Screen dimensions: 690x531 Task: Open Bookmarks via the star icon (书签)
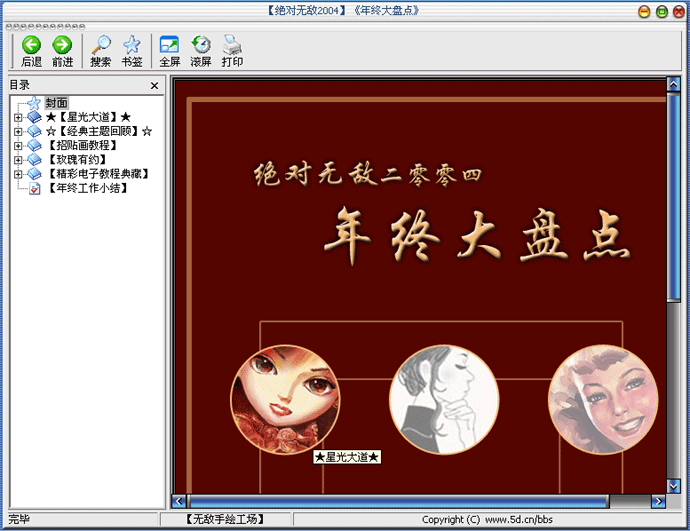(132, 45)
